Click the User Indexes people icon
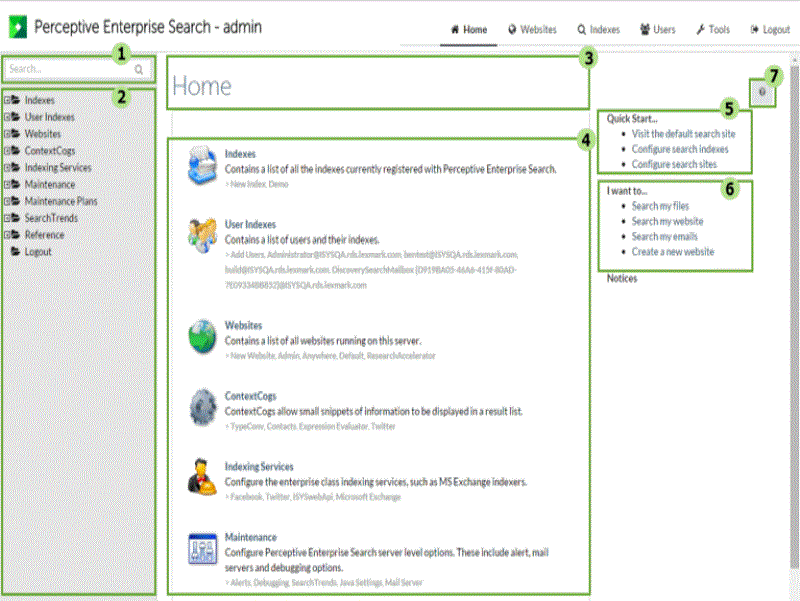 [x=202, y=235]
